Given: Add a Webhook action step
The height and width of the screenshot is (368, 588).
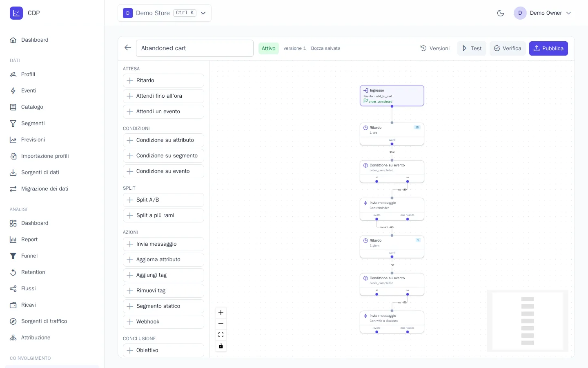Looking at the screenshot, I should point(163,322).
